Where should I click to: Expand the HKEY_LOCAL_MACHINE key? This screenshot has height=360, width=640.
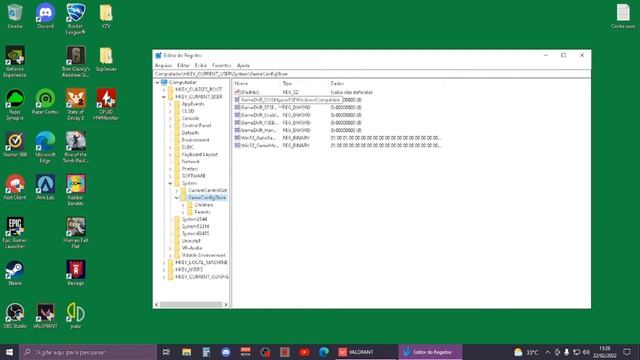(164, 262)
